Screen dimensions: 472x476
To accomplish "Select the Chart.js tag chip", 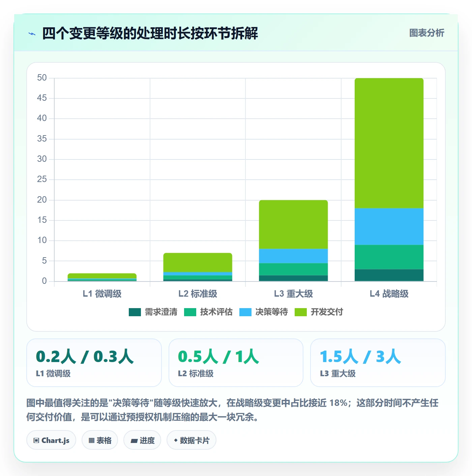I will (x=51, y=440).
